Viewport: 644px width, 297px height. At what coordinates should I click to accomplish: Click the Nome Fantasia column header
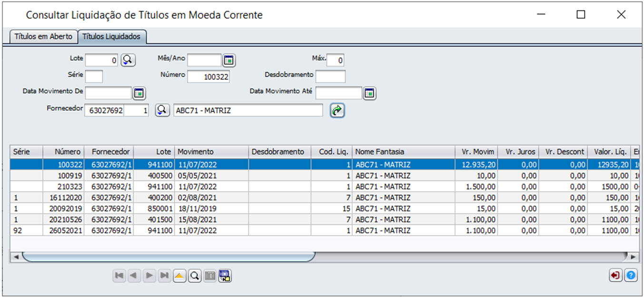(404, 152)
